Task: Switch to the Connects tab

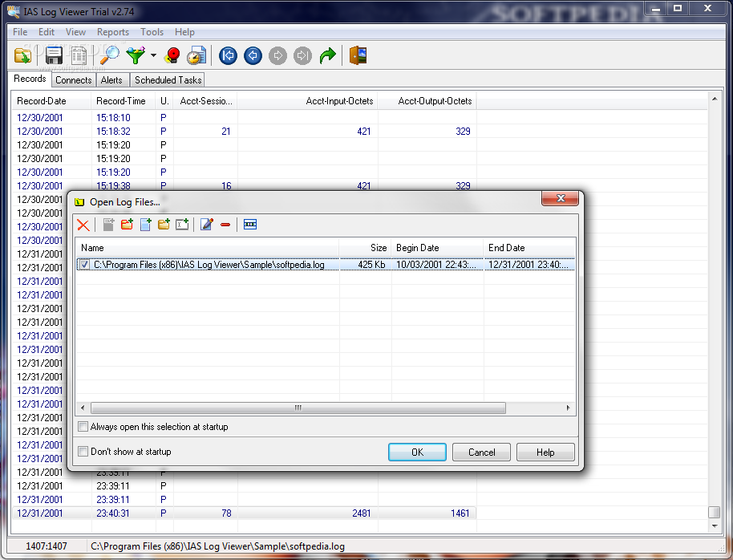Action: (74, 80)
